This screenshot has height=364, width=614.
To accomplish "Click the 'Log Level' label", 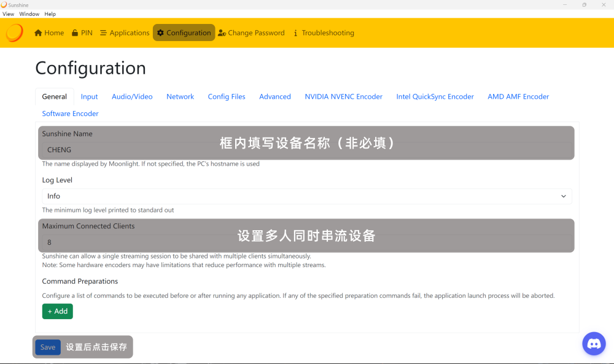I will pos(57,180).
